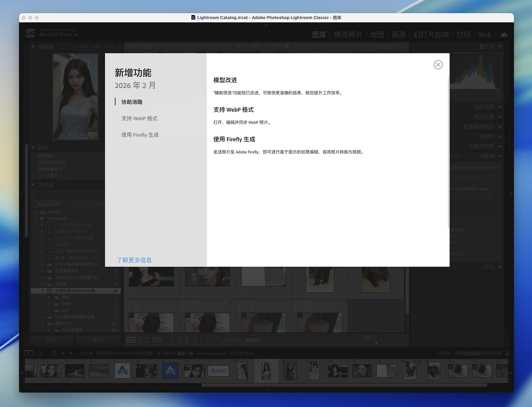Collapse the 文件夹 panel triangle
532x407 pixels.
(33, 185)
